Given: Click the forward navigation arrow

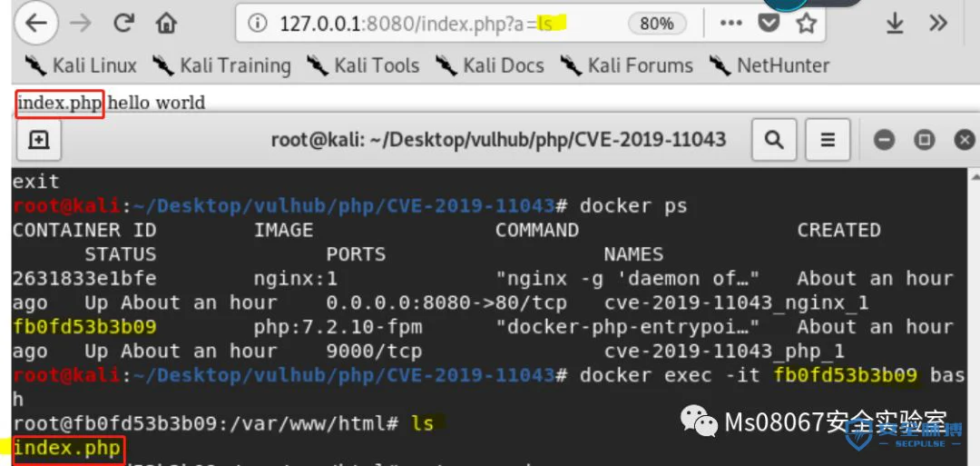Looking at the screenshot, I should 80,23.
